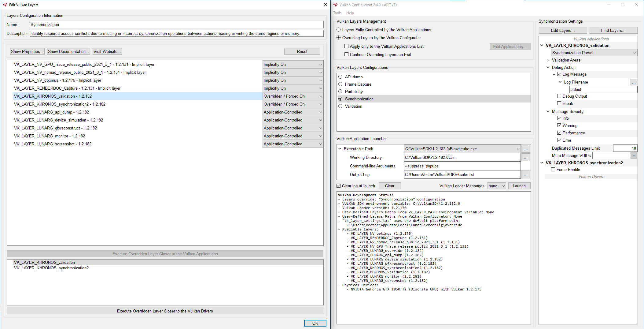Open the Tools menu
Screen dimensions: 644x329
[x=337, y=13]
